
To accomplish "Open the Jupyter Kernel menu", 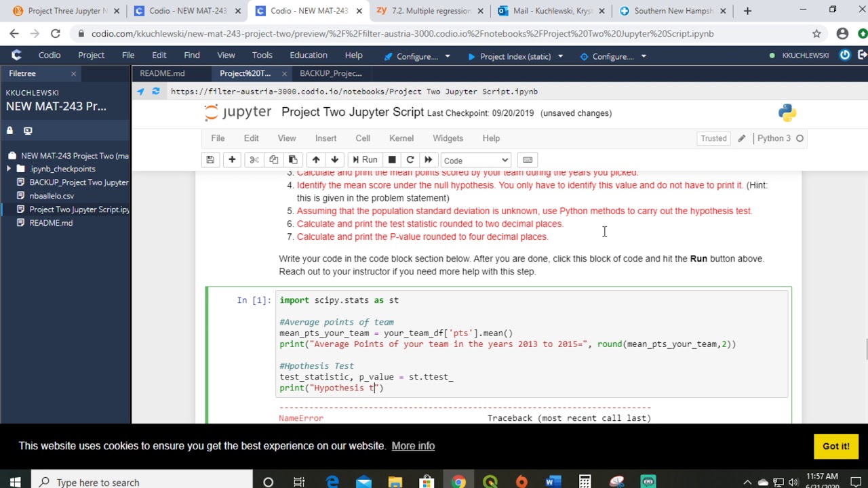I will pyautogui.click(x=401, y=138).
